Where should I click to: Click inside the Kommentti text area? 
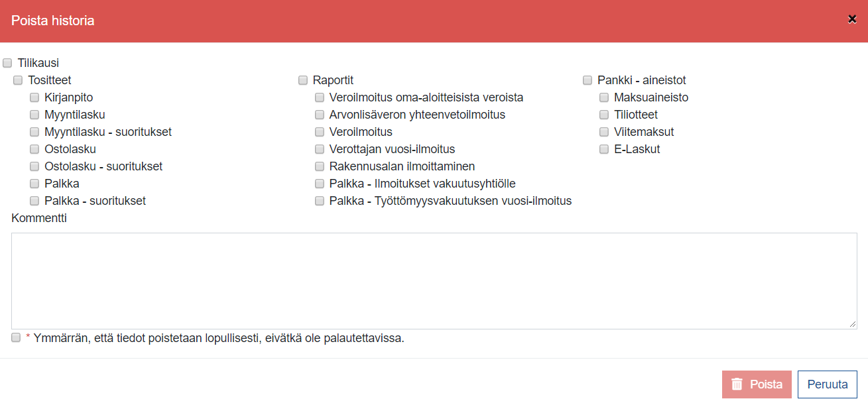pyautogui.click(x=434, y=280)
